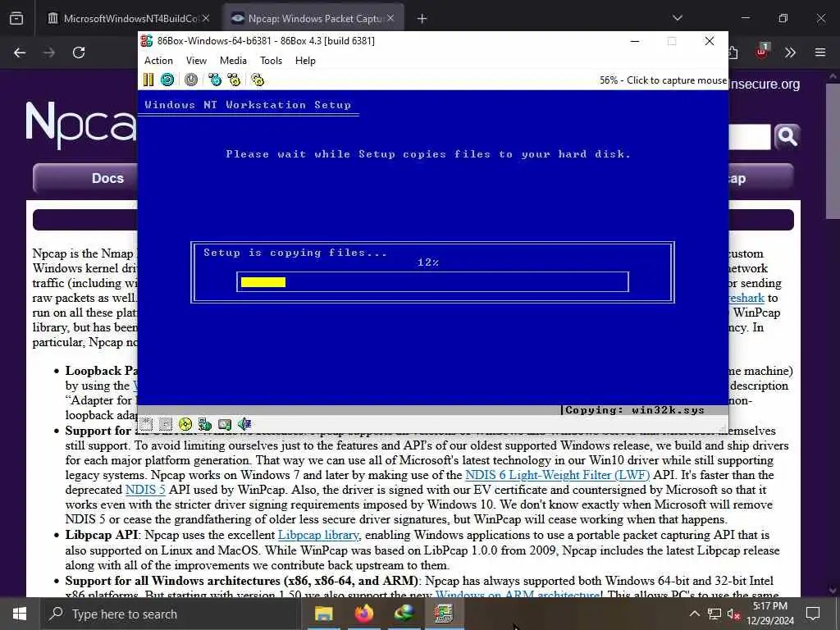Click the insecure.org header text
The height and width of the screenshot is (630, 840).
click(765, 84)
